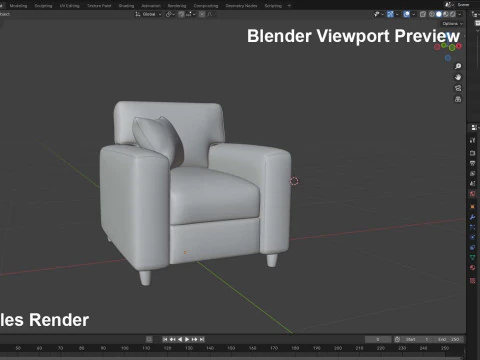Switch to the Modeling workspace tab
The image size is (480, 360).
click(18, 6)
